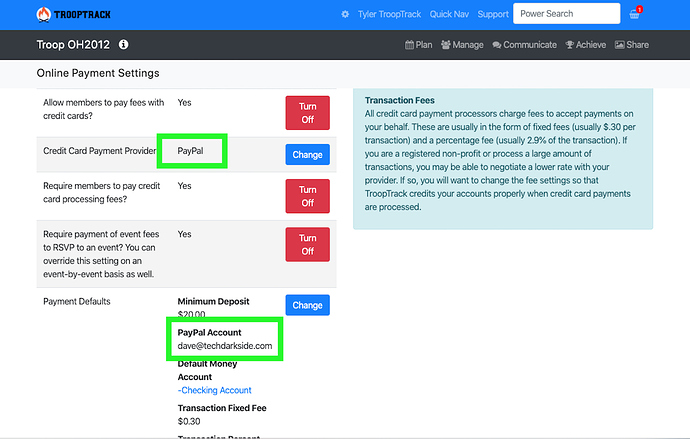Turn off required event fee payment for RSVP
This screenshot has width=690, height=439.
(308, 245)
